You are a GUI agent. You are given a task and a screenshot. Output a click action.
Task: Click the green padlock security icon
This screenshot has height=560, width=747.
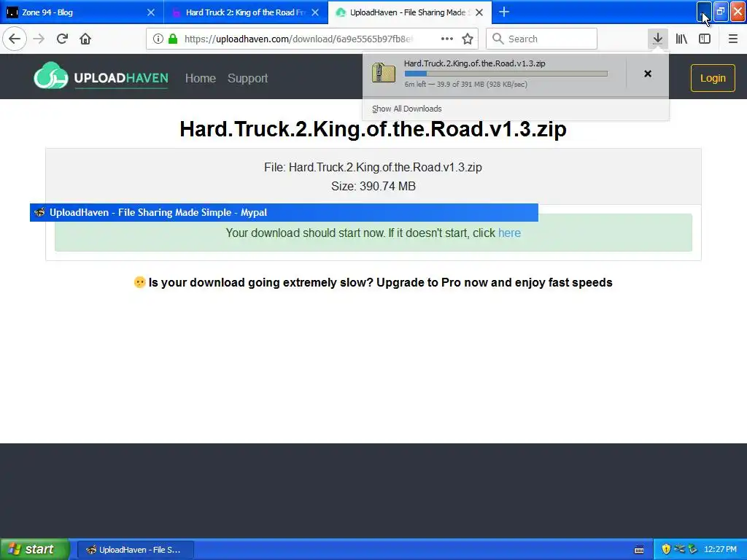173,39
